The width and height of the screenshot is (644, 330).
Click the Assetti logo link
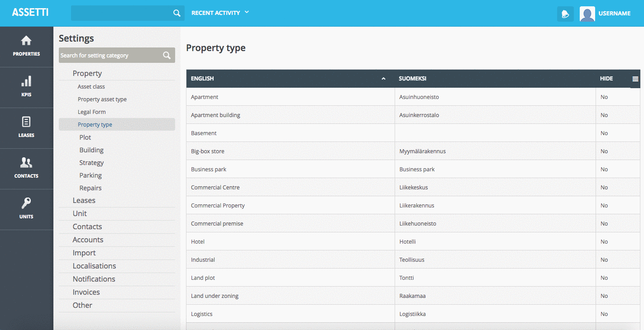pyautogui.click(x=30, y=13)
